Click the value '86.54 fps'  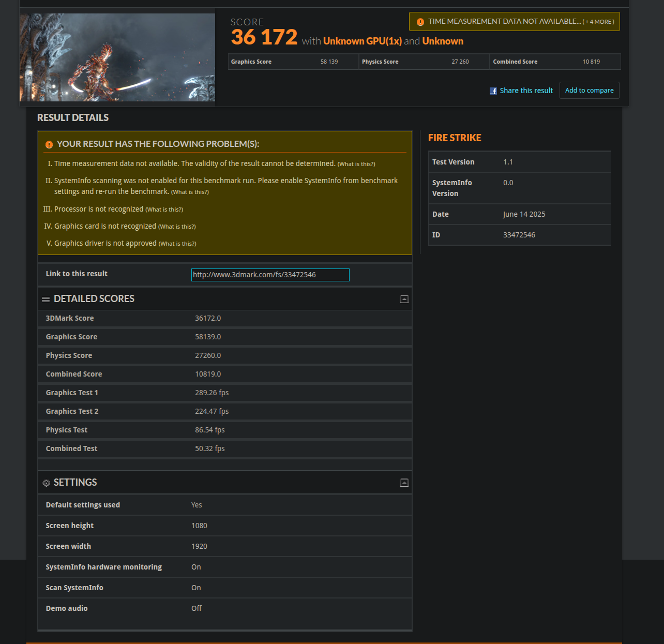[210, 430]
